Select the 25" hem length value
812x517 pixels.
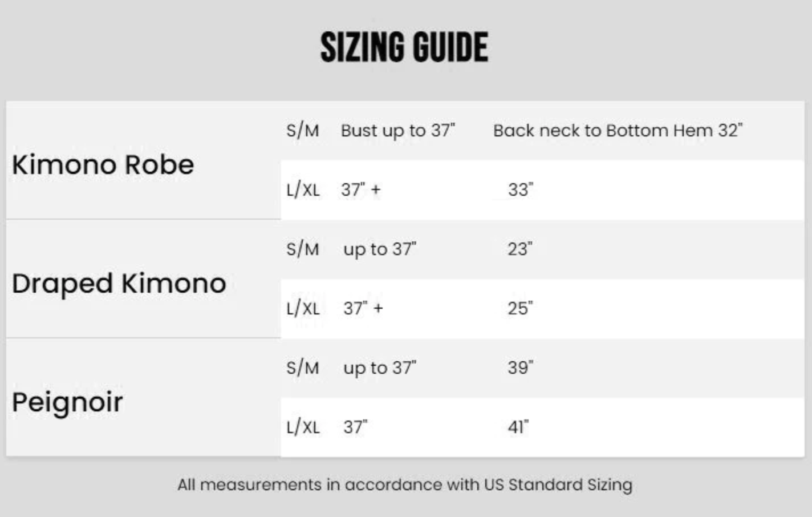click(x=520, y=309)
